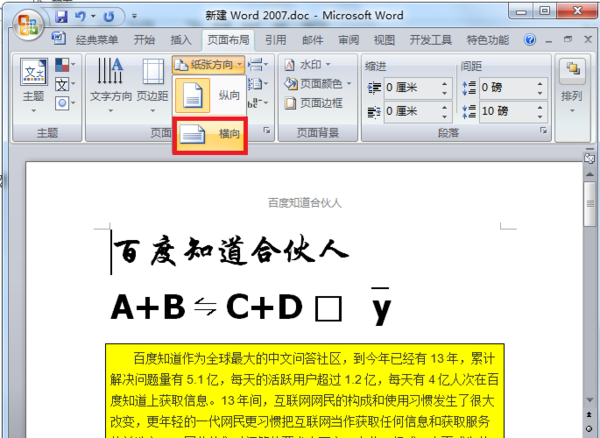Open the 邮件 tab
The image size is (600, 438).
coord(312,40)
